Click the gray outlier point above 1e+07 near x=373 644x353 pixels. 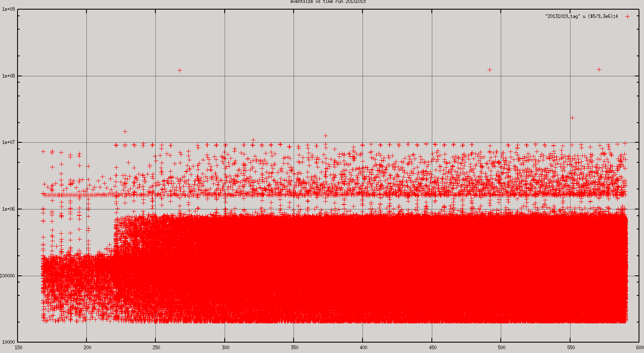tap(325, 136)
